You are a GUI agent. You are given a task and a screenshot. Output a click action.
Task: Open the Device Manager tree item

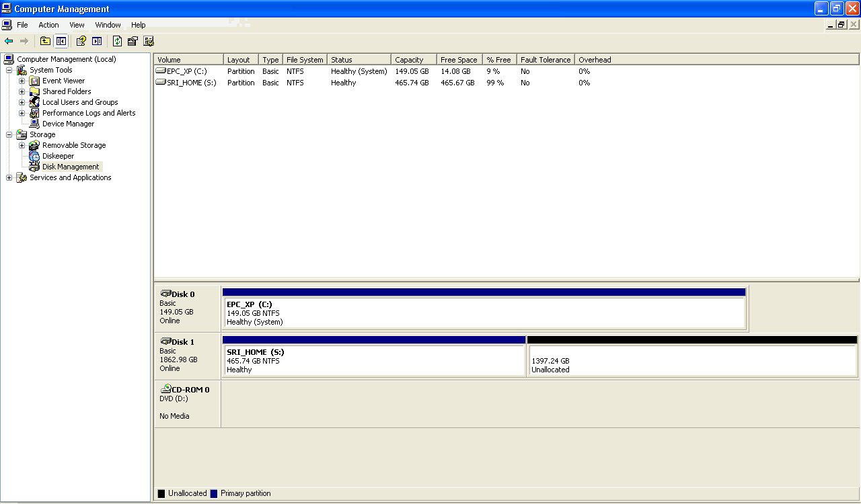click(x=68, y=124)
